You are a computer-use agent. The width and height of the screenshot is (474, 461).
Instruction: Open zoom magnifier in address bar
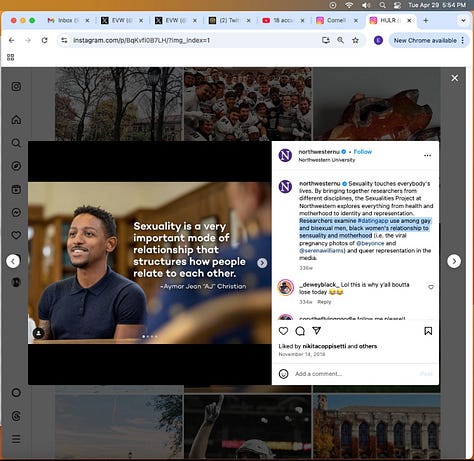click(x=340, y=40)
